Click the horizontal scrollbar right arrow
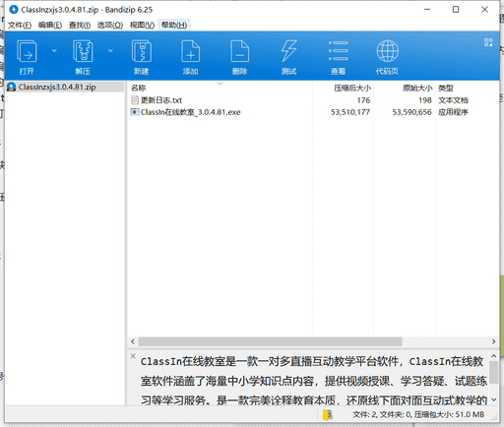The height and width of the screenshot is (427, 504). [494, 341]
